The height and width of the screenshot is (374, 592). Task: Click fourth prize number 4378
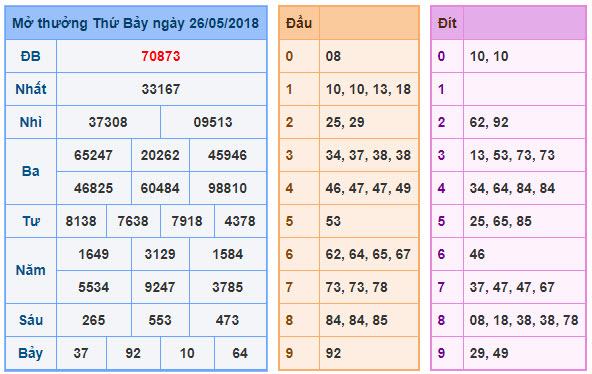coord(240,221)
